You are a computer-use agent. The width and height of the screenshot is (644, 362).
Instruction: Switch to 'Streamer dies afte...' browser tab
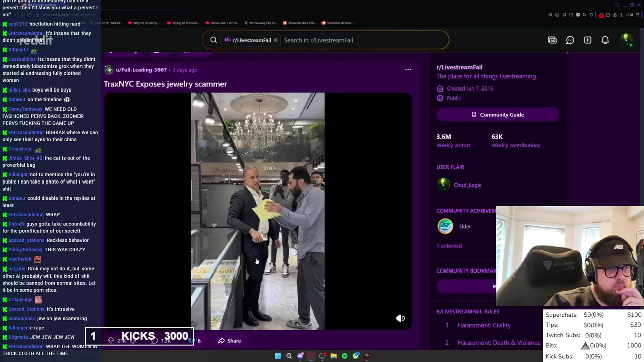click(x=299, y=23)
